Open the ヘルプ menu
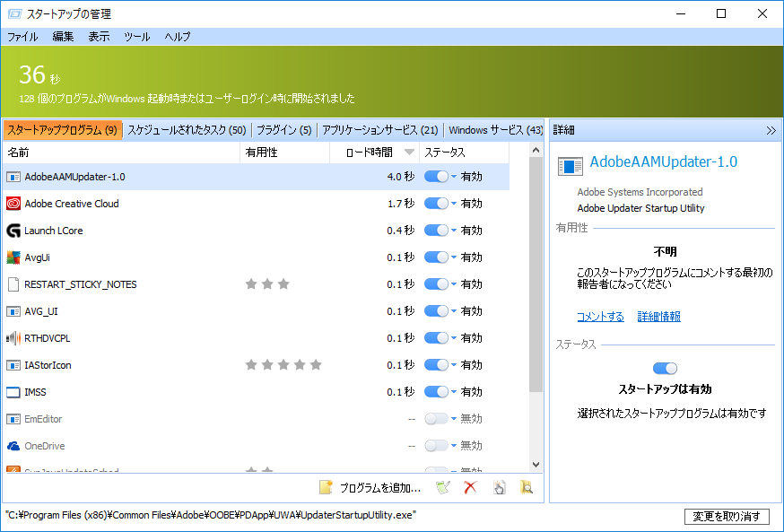 tap(178, 37)
